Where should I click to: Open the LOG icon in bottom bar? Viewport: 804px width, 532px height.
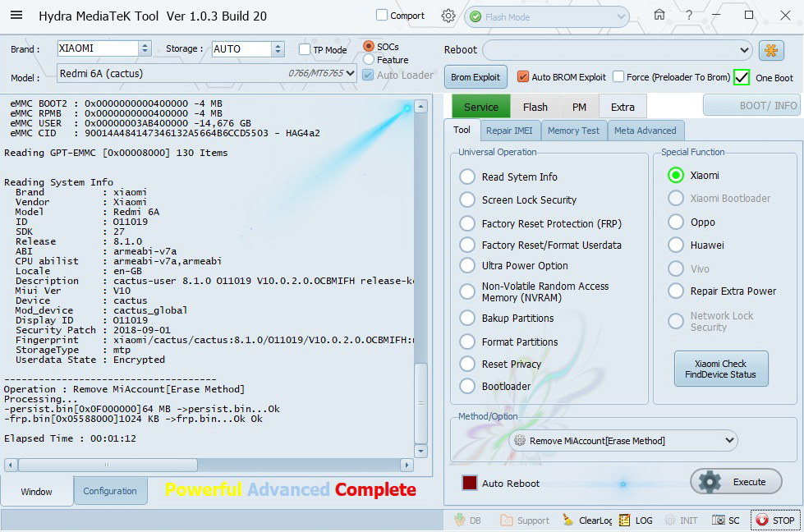tap(636, 521)
